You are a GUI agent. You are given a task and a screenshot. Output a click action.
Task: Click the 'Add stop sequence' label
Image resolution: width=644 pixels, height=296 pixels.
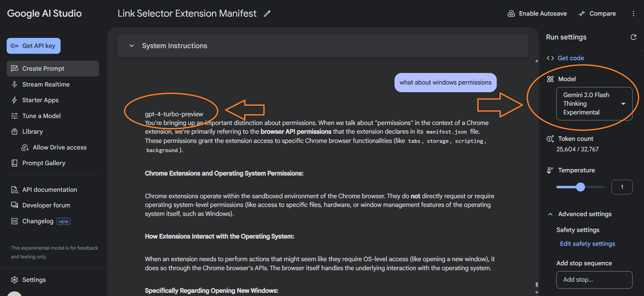pyautogui.click(x=584, y=263)
